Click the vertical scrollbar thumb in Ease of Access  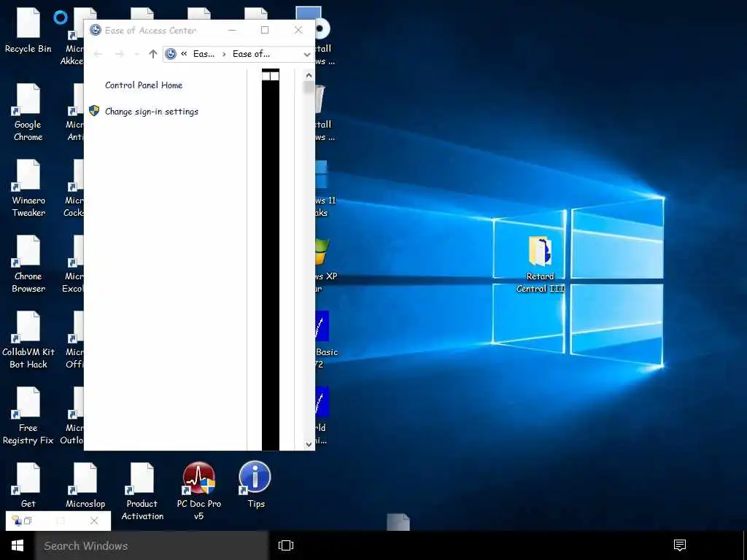click(309, 87)
